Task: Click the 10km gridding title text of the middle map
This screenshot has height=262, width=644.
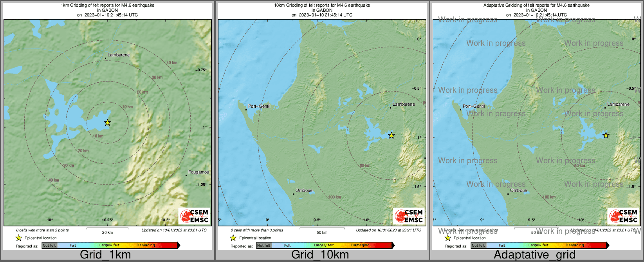Action: coord(322,5)
